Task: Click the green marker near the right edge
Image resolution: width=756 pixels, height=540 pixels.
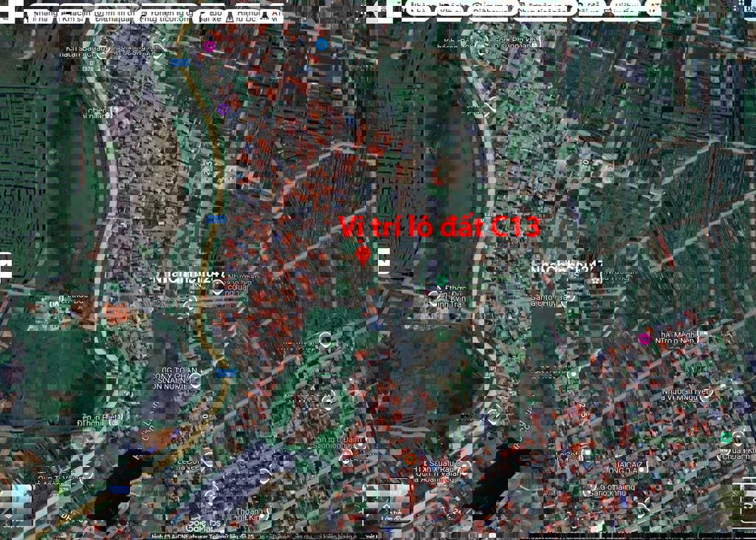Action: 726,437
